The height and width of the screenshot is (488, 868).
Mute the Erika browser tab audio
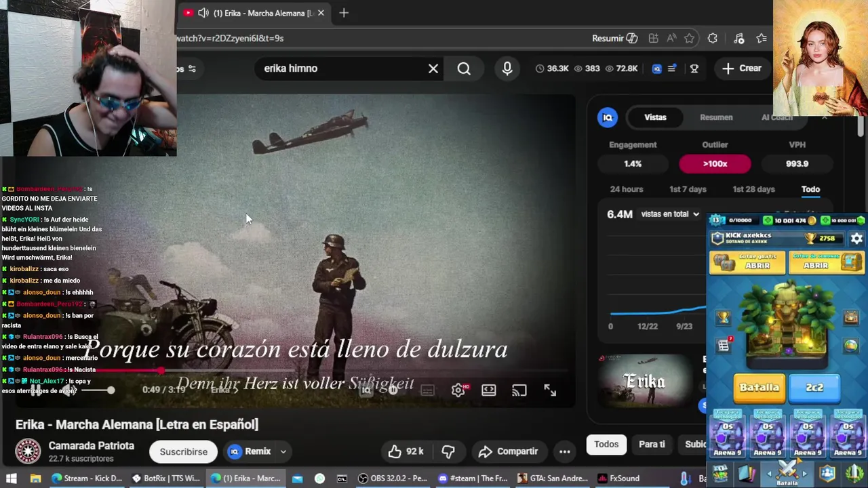(203, 13)
